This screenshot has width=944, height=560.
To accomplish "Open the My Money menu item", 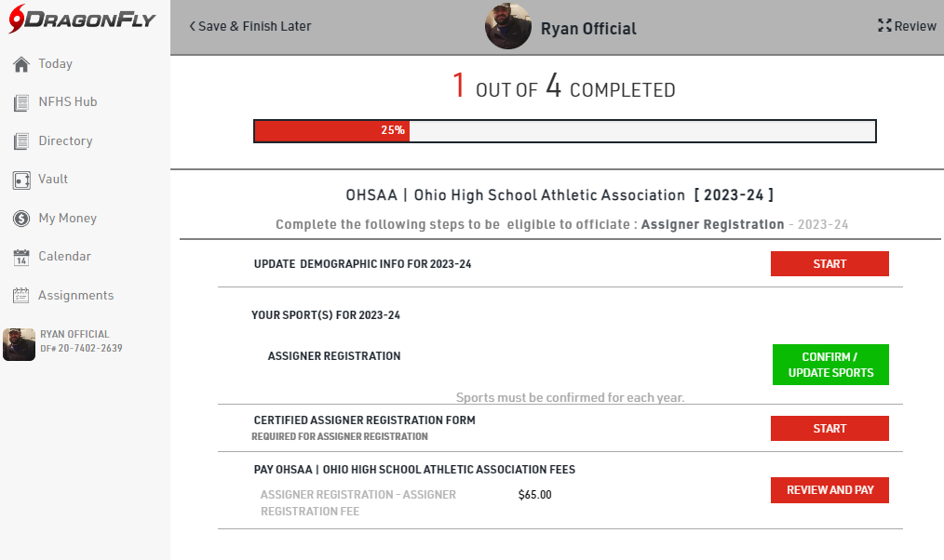I will pos(67,219).
